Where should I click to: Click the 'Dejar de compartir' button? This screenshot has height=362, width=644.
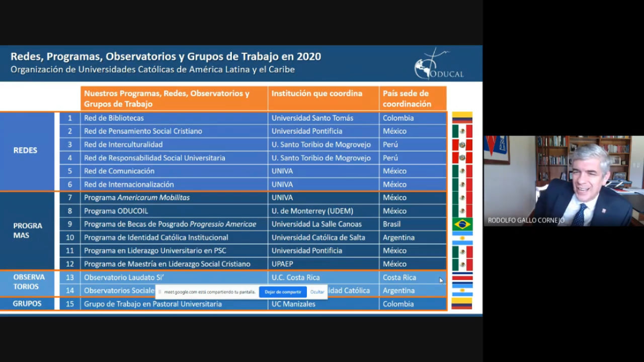coord(283,292)
